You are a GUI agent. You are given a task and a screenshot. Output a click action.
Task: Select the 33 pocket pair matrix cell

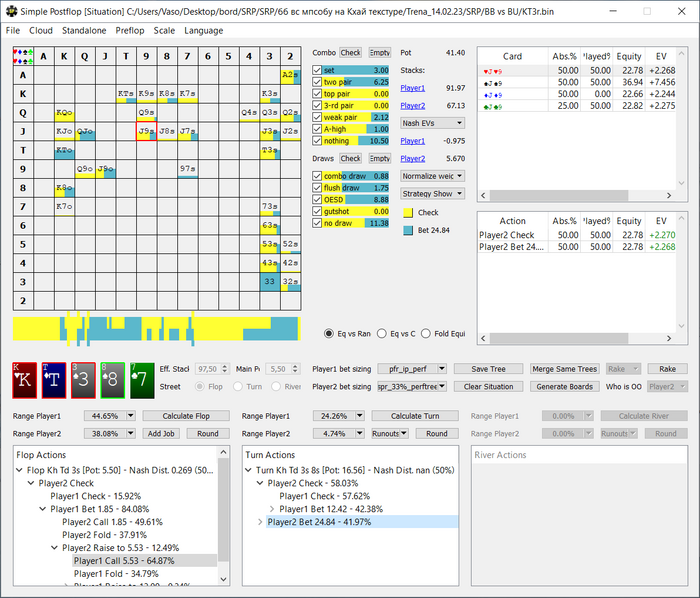268,282
